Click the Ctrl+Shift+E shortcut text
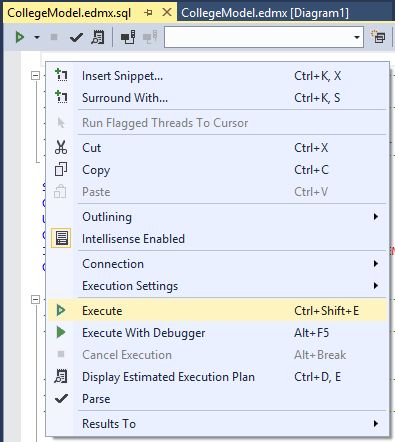This screenshot has width=395, height=442. pos(327,311)
